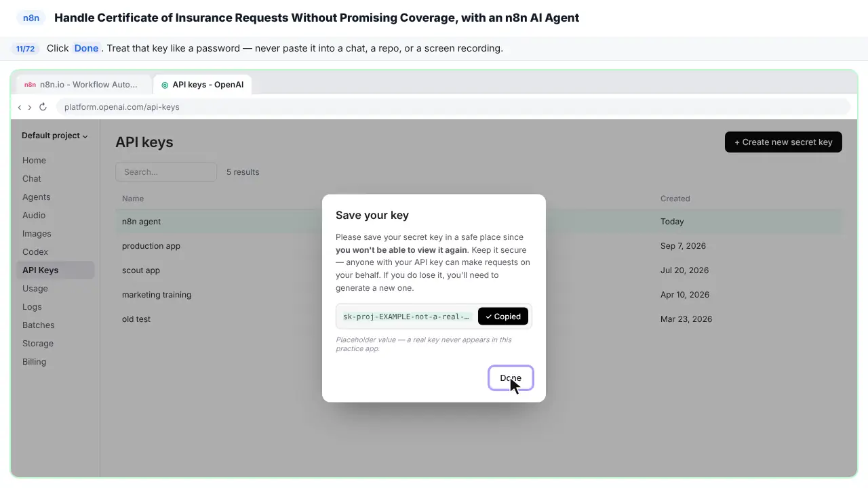Click the 11/72 step counter badge

point(26,49)
